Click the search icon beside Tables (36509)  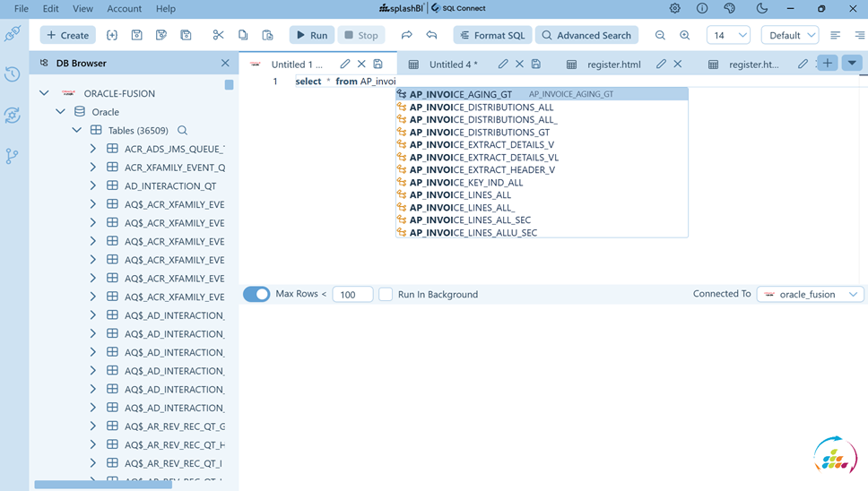click(182, 131)
